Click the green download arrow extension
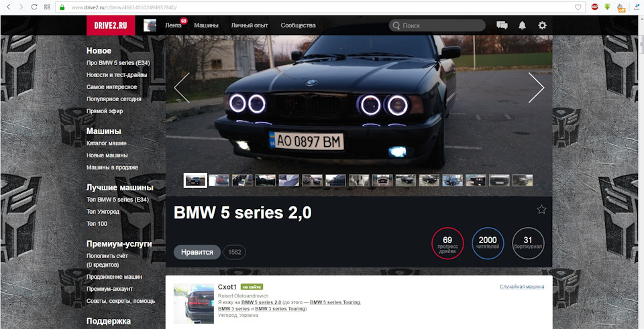 click(607, 7)
